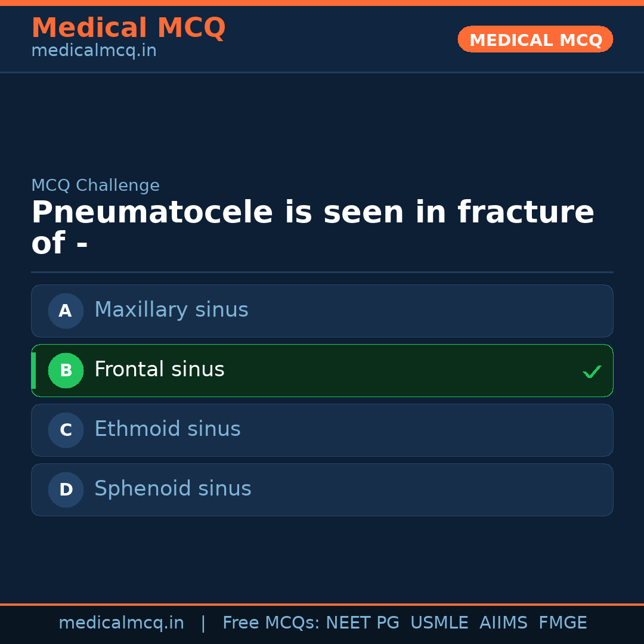Click the circled letter D badge
The height and width of the screenshot is (644, 644).
pyautogui.click(x=66, y=490)
